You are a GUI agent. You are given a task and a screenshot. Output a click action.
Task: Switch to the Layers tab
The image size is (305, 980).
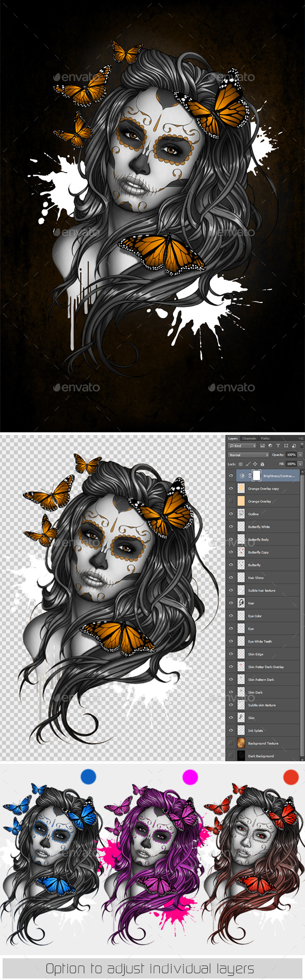(233, 439)
